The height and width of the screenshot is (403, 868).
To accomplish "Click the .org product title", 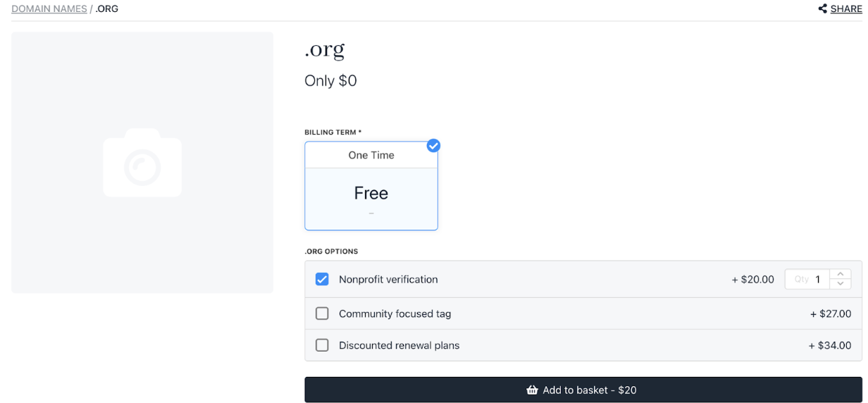I will (325, 50).
